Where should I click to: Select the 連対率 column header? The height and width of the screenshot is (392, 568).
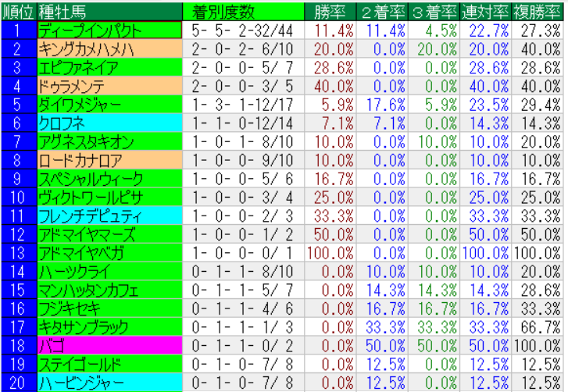point(485,12)
